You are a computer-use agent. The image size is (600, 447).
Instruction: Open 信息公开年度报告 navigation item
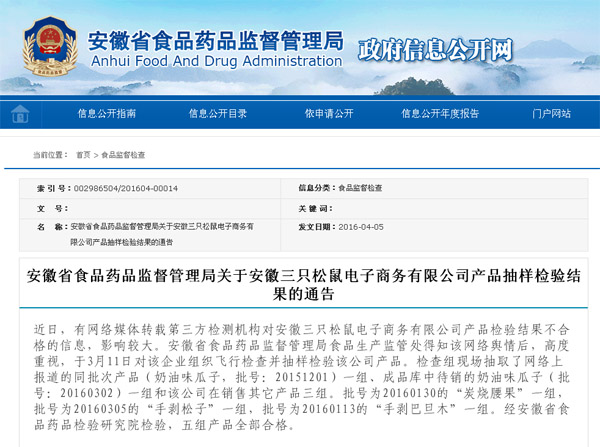[x=440, y=114]
